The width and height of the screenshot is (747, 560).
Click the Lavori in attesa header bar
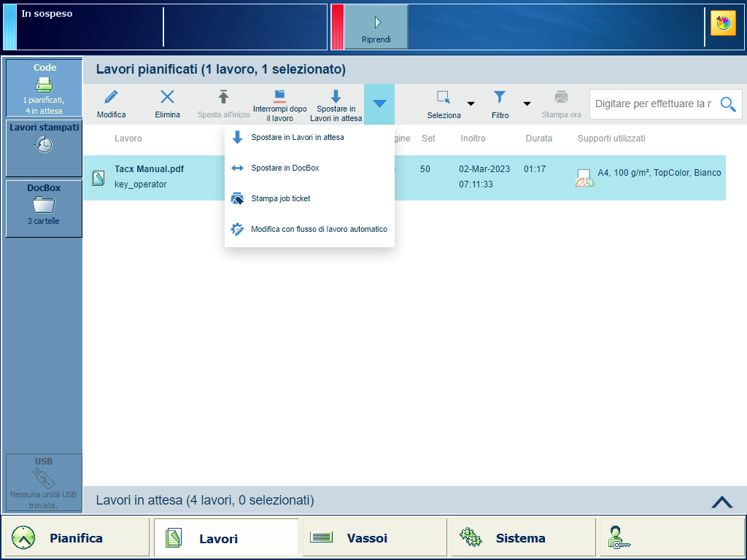point(414,500)
